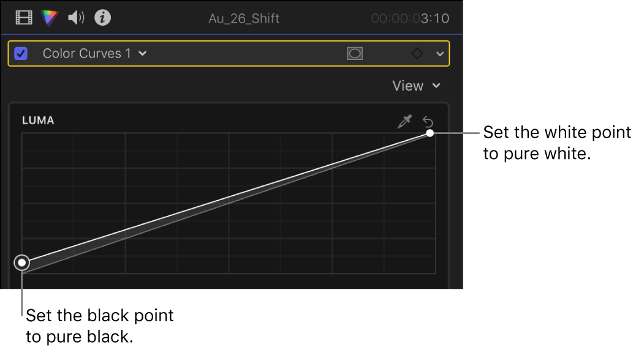
Task: Select the white point on Luma curve
Action: [x=430, y=133]
